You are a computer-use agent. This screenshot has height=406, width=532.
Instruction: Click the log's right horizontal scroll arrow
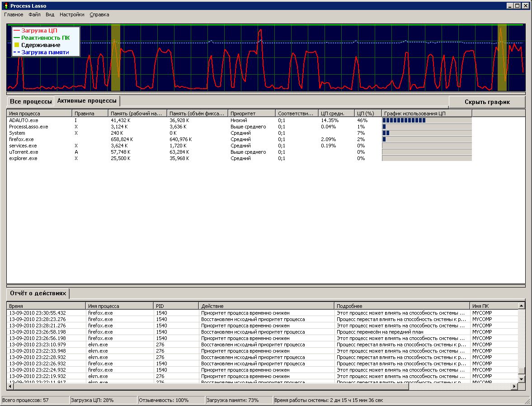pos(515,386)
